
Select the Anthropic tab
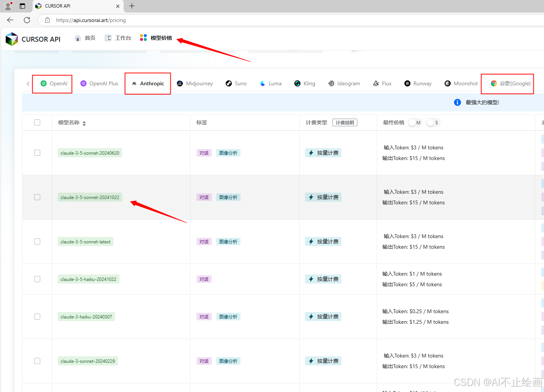148,83
